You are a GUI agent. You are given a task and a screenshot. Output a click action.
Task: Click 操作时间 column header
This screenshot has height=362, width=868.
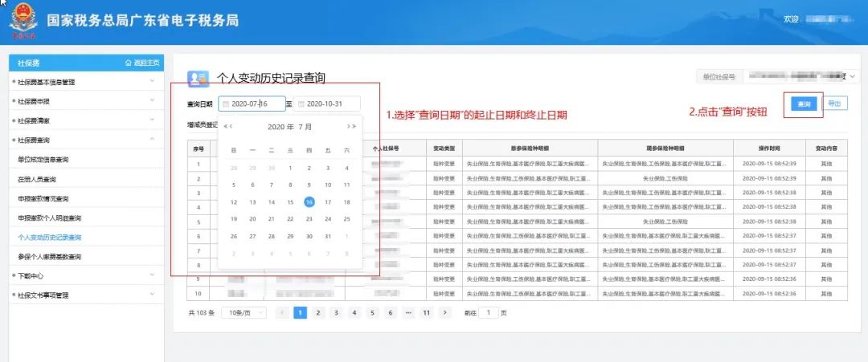pyautogui.click(x=769, y=148)
